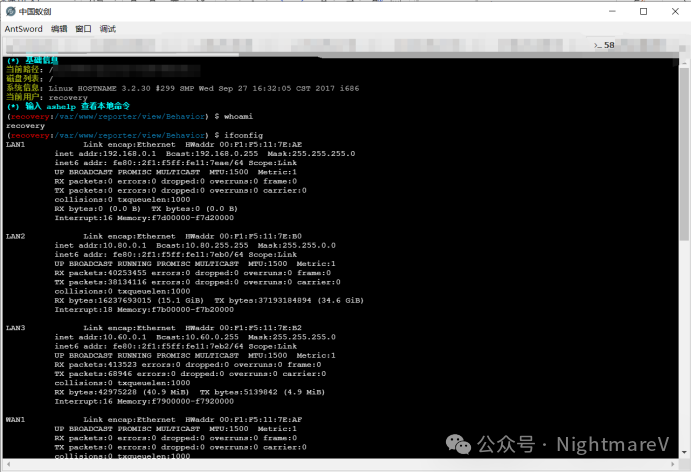
Task: Select the LAN3 interface name
Action: click(x=15, y=328)
